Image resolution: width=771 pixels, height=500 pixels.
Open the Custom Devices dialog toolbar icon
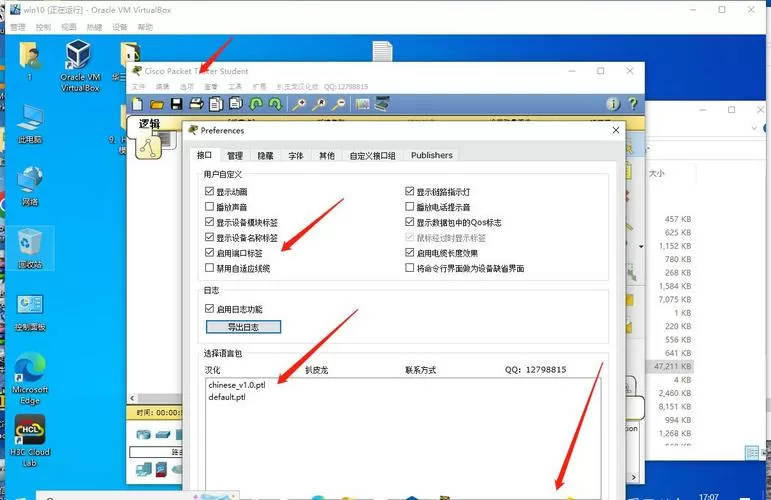point(382,104)
